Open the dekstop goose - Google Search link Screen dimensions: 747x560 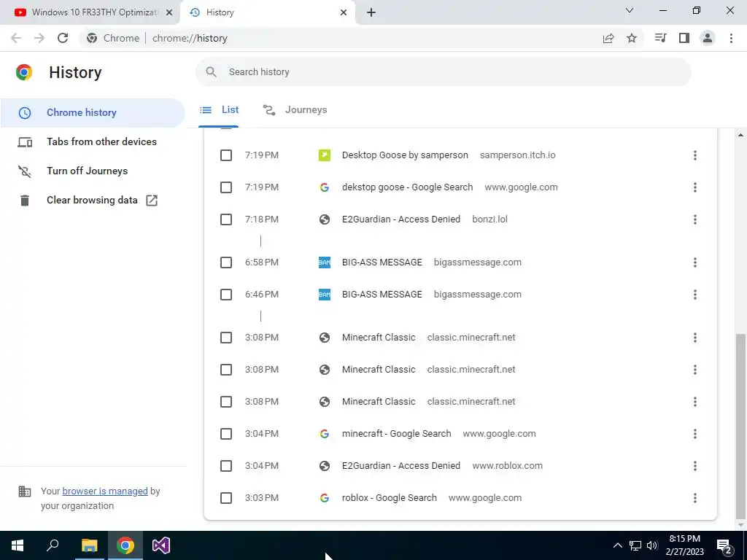coord(407,187)
